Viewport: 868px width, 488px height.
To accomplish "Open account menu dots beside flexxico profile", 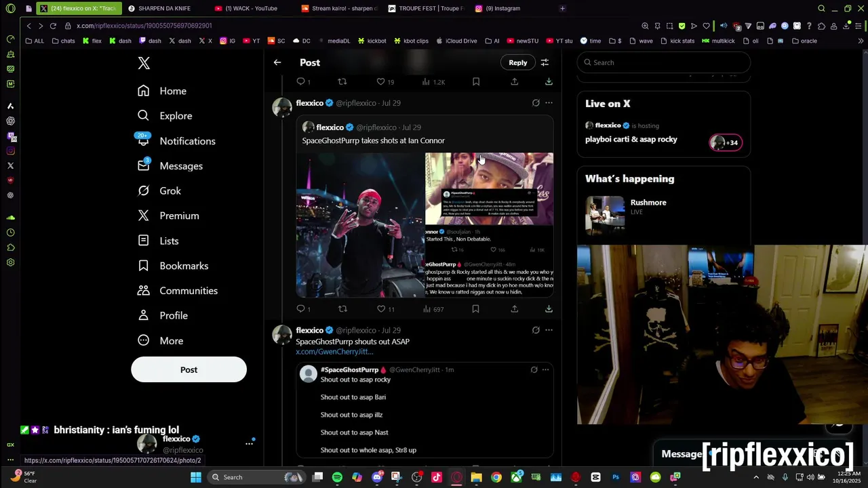I will (x=249, y=443).
